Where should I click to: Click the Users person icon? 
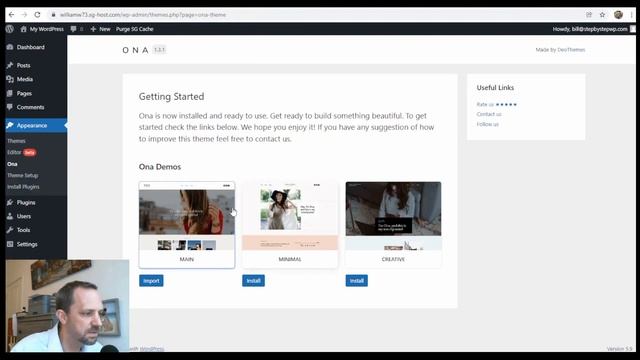[x=10, y=216]
